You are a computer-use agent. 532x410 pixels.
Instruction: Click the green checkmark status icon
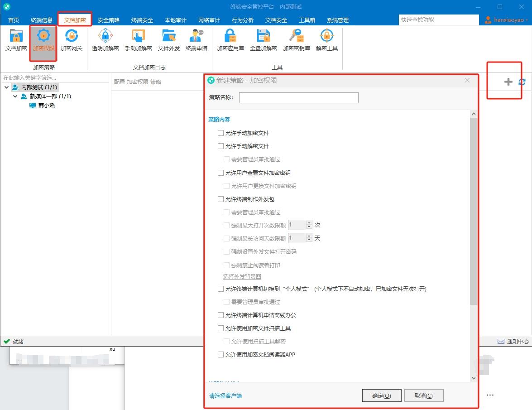click(x=6, y=341)
